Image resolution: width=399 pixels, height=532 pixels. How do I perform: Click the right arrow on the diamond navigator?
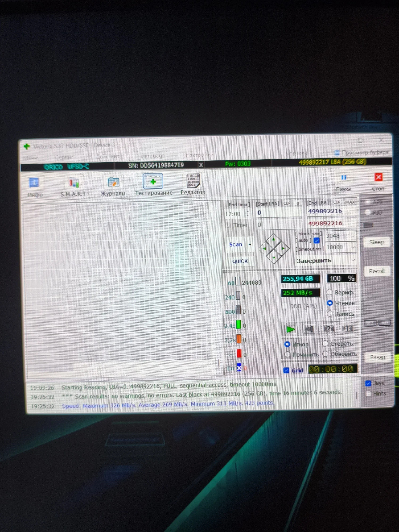pos(283,248)
